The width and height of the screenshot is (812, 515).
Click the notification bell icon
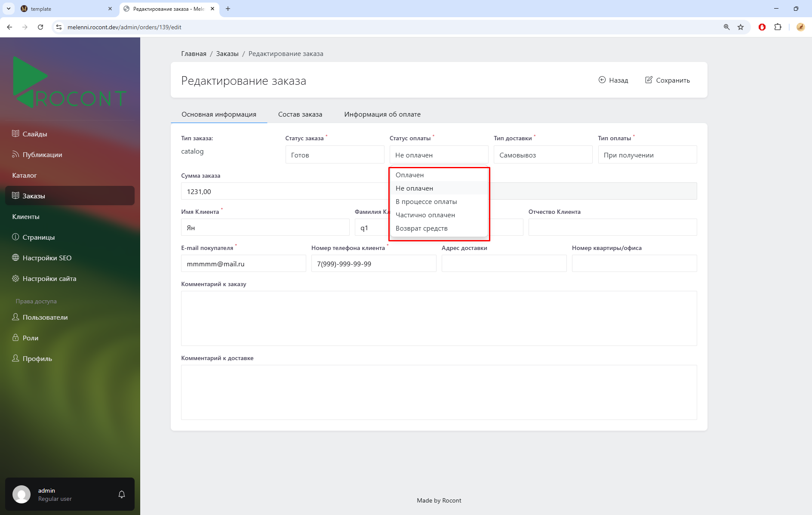122,494
